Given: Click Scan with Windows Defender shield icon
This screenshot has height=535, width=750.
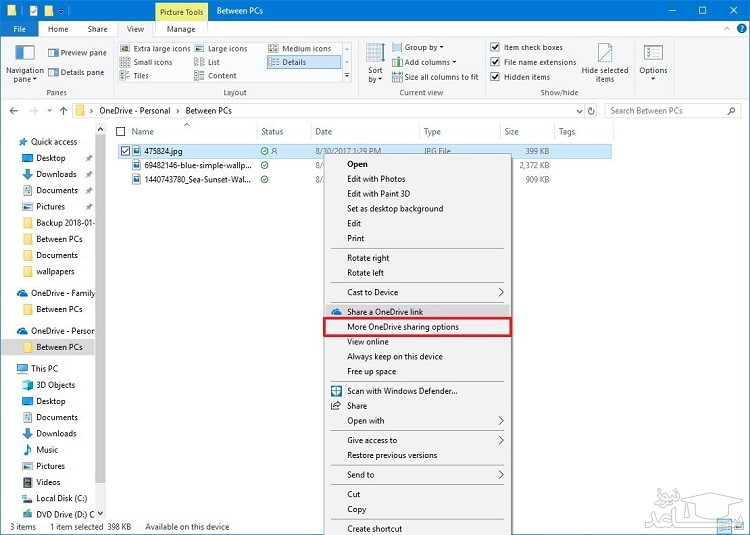Looking at the screenshot, I should (x=337, y=391).
